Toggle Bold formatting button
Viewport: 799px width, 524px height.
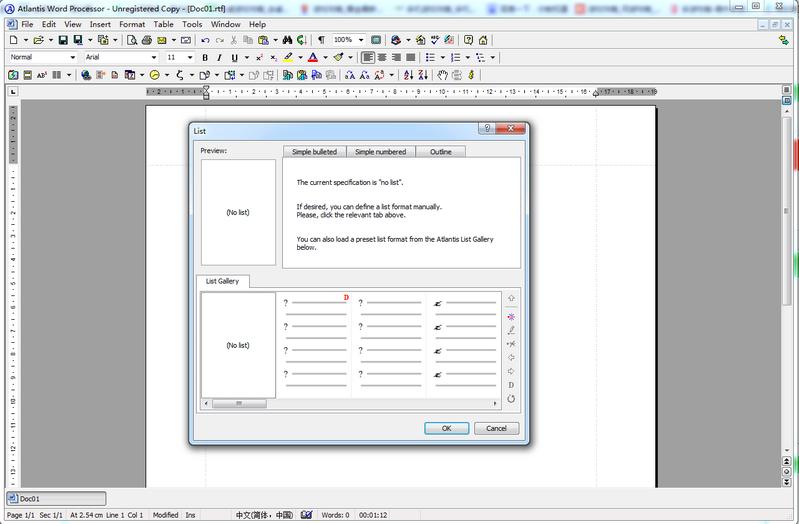tap(207, 58)
